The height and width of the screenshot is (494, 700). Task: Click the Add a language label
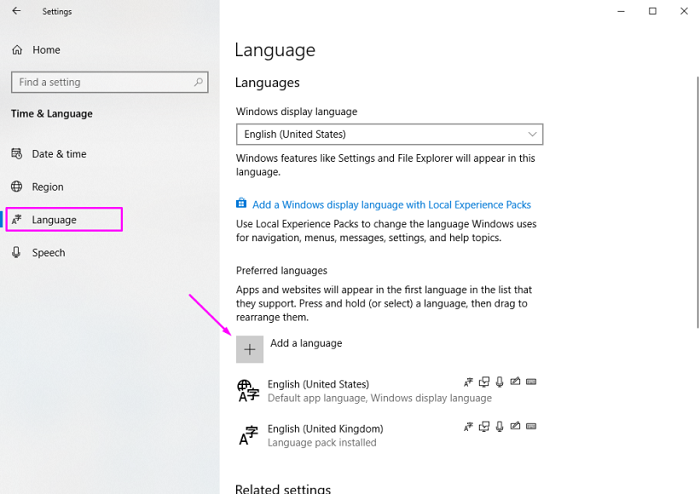pyautogui.click(x=306, y=343)
